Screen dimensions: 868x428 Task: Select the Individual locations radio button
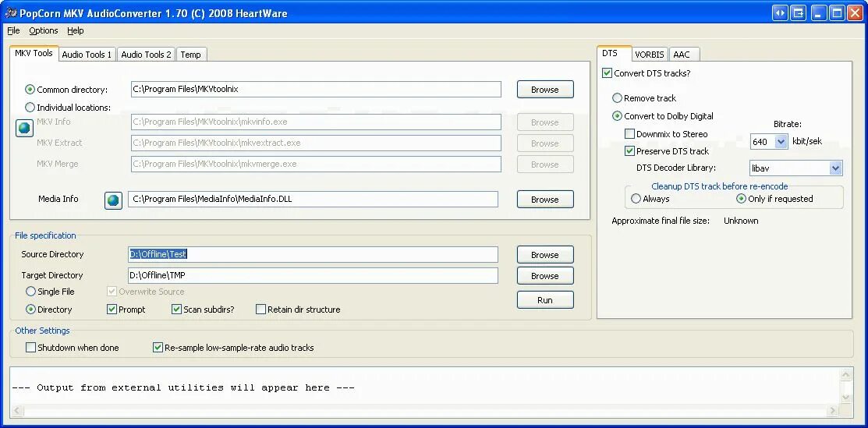30,108
